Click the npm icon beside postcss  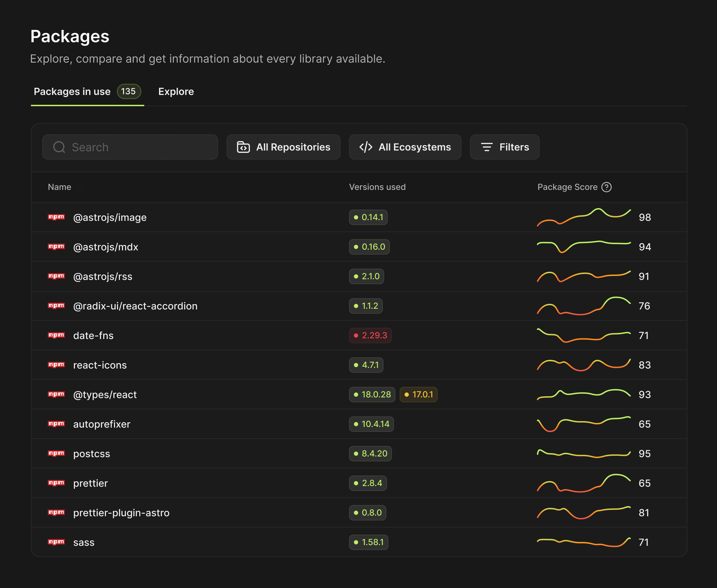coord(56,453)
